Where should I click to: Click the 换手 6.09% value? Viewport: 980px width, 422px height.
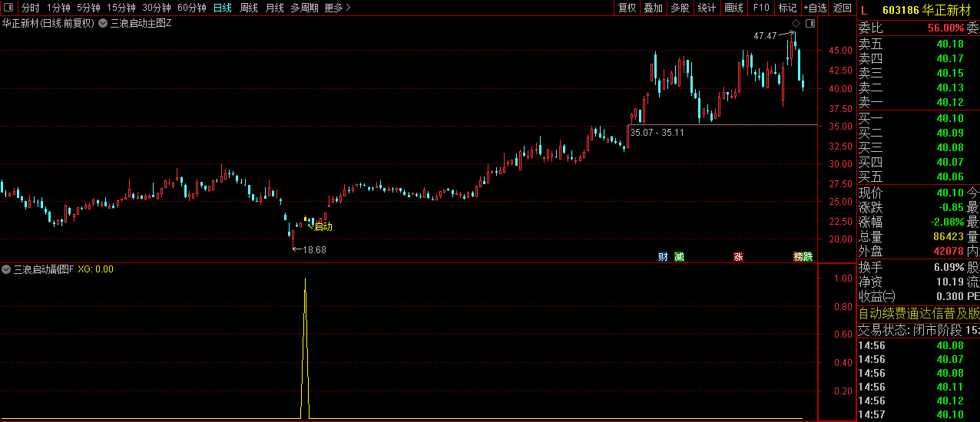[x=950, y=267]
